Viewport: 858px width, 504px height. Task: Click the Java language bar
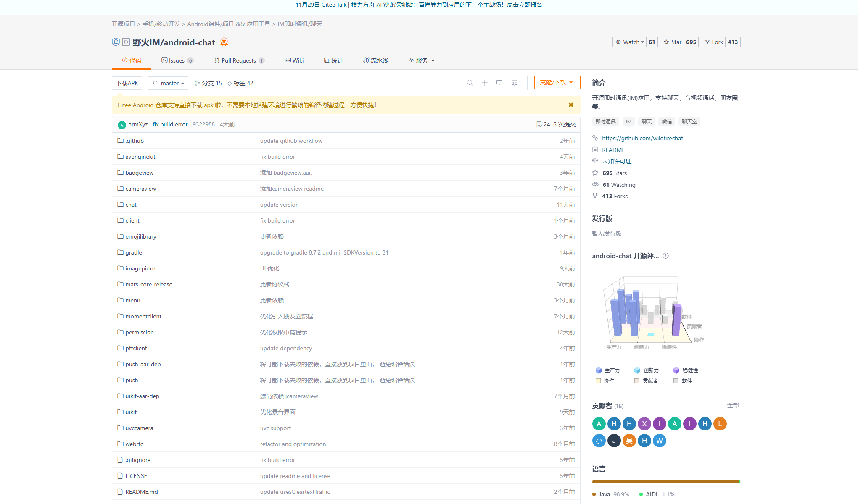665,482
